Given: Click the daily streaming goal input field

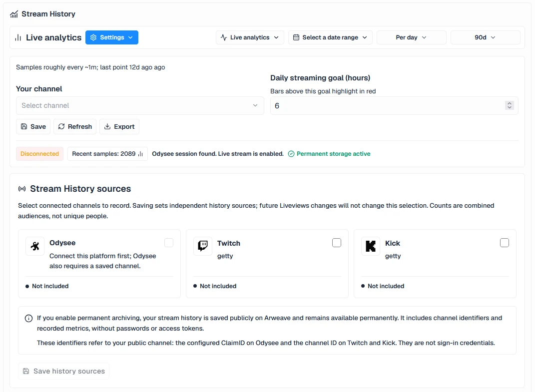Looking at the screenshot, I should pyautogui.click(x=394, y=106).
